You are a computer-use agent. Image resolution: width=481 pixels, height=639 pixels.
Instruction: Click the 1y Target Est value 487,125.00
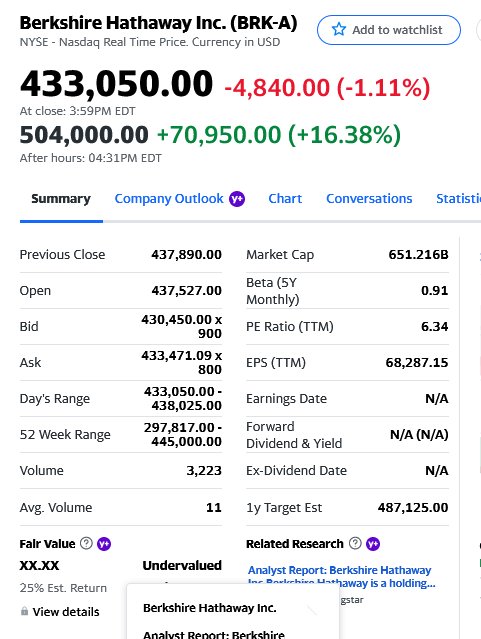pos(413,507)
